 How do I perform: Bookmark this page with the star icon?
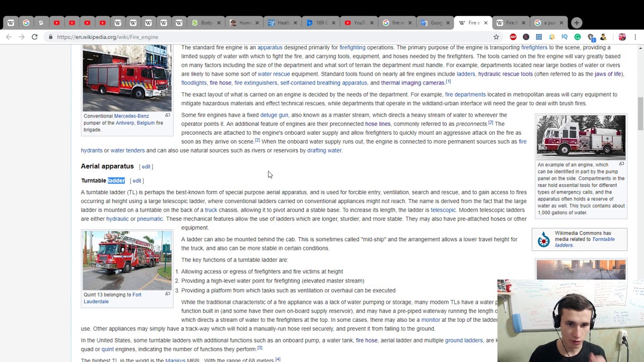(x=496, y=37)
